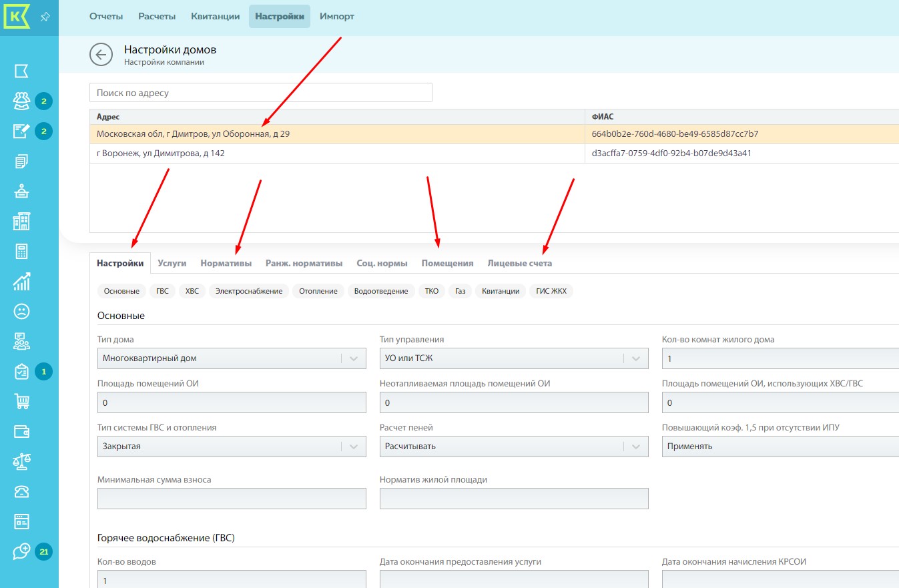Open the Расчет пеней dropdown
The image size is (899, 588).
(x=514, y=447)
